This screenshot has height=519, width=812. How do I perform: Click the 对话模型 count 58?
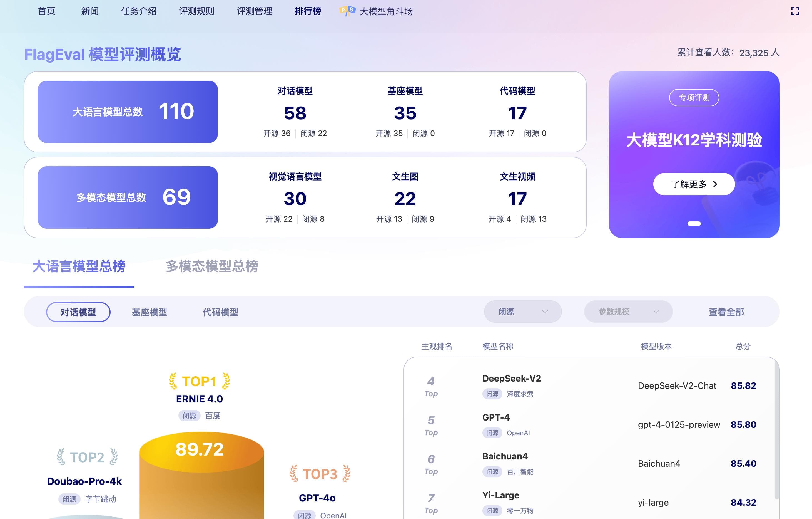coord(295,113)
